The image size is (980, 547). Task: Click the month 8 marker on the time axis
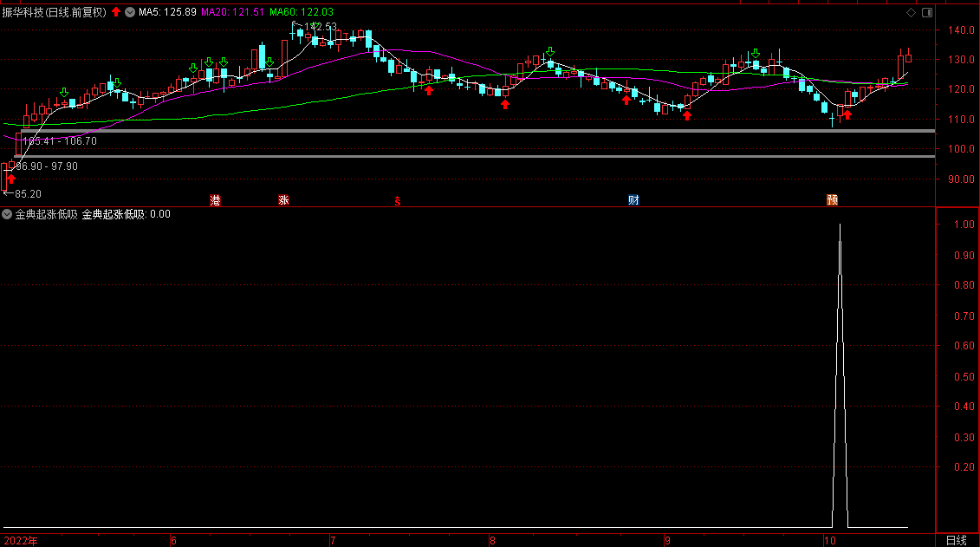point(492,541)
